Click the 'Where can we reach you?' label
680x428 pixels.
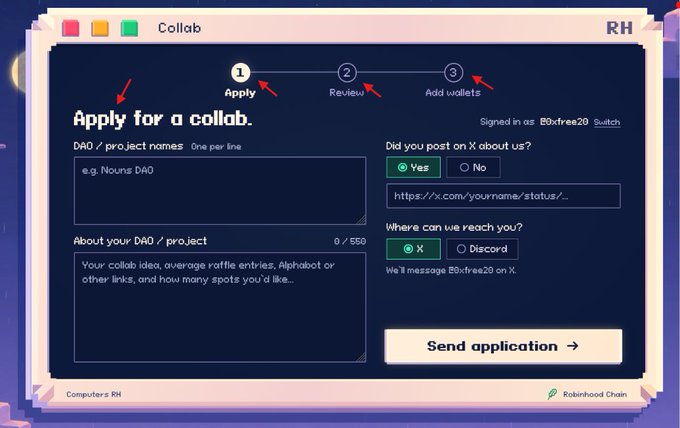(x=454, y=227)
